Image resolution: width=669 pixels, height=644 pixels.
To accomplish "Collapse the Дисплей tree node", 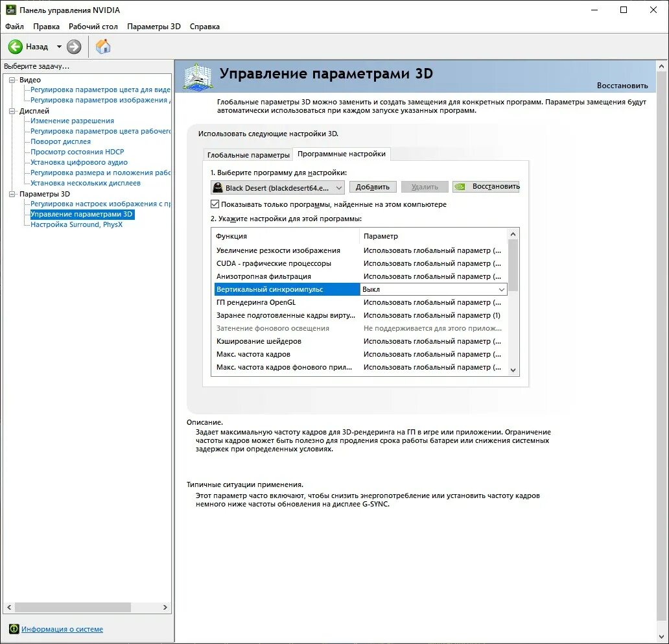I will pos(12,111).
